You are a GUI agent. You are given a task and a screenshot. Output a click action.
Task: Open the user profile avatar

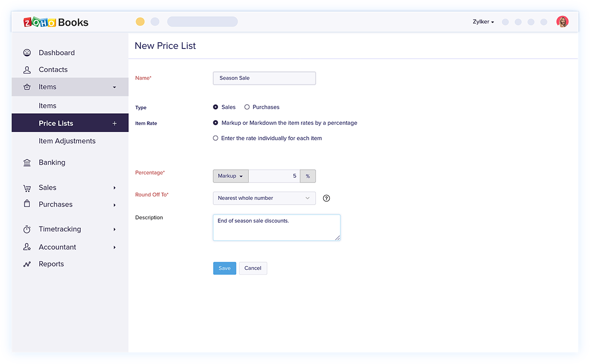[562, 22]
